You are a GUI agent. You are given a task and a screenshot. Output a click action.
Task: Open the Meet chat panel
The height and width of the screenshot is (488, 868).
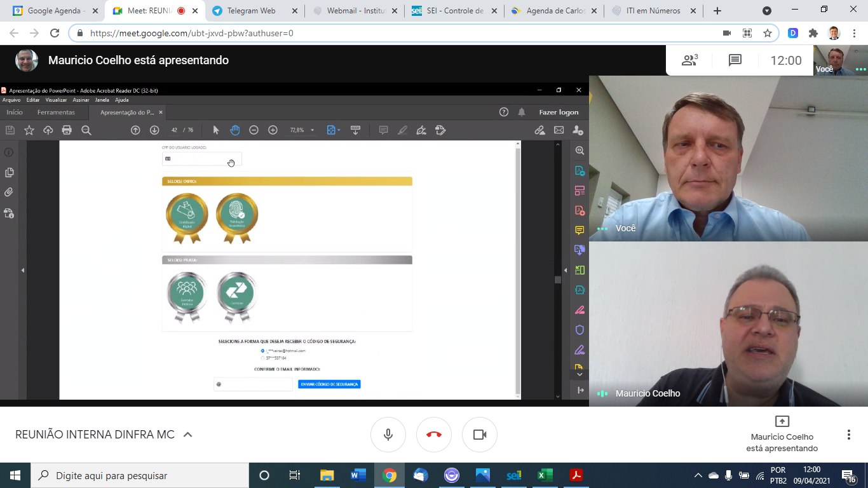(735, 60)
